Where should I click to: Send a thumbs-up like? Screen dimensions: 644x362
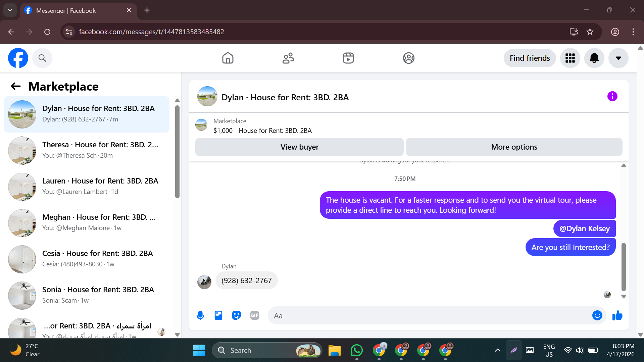[617, 315]
